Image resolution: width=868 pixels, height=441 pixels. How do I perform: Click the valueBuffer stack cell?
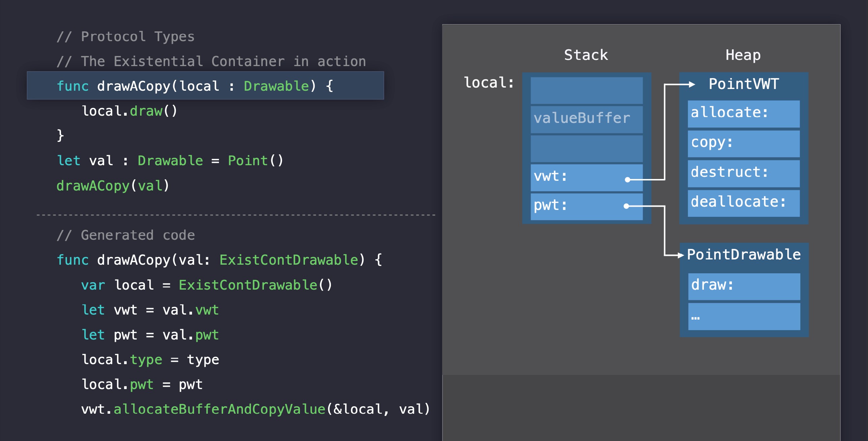pos(586,119)
